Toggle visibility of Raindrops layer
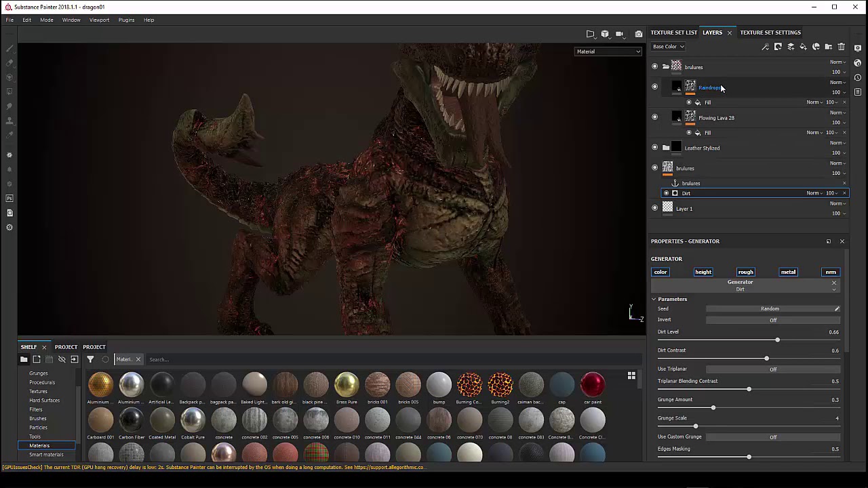The width and height of the screenshot is (868, 488). pos(654,87)
